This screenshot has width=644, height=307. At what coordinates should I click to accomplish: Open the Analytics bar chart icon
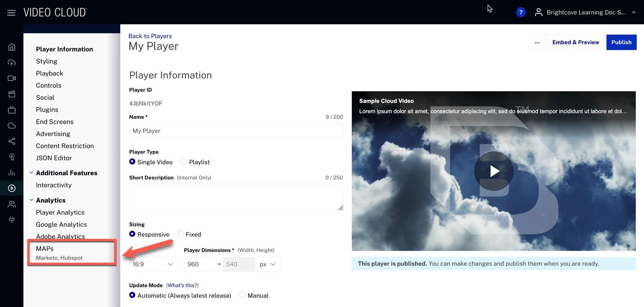pos(12,173)
